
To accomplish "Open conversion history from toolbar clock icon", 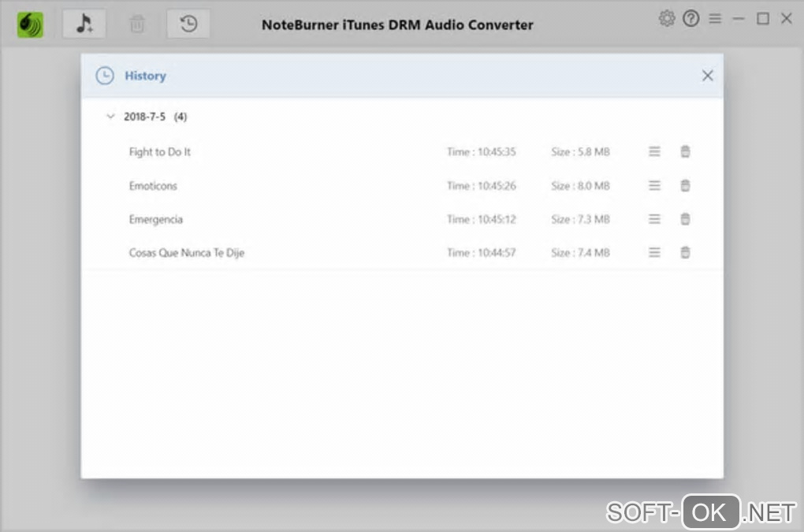I will pyautogui.click(x=188, y=24).
